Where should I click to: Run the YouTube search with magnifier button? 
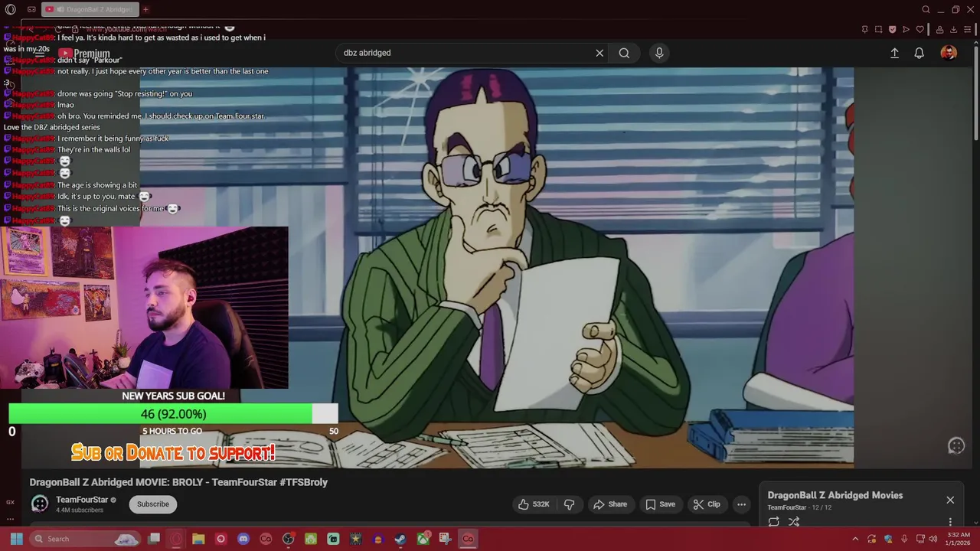pyautogui.click(x=624, y=53)
